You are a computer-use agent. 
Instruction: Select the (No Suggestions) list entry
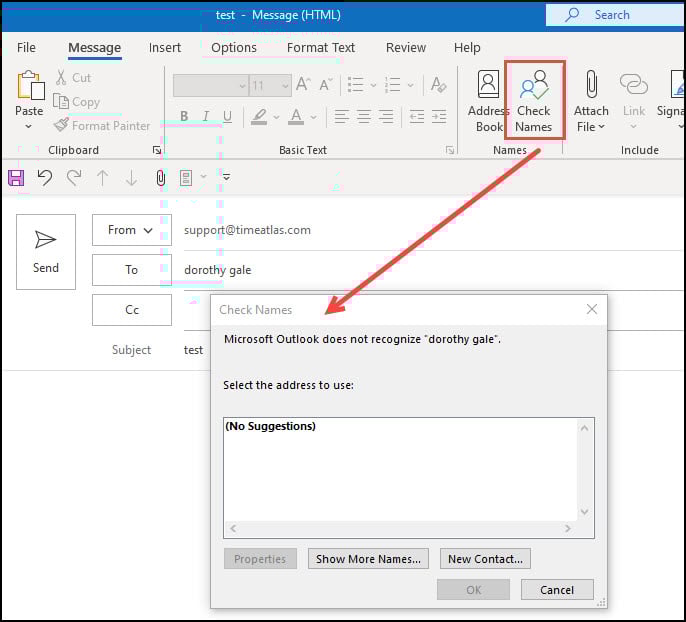point(270,426)
